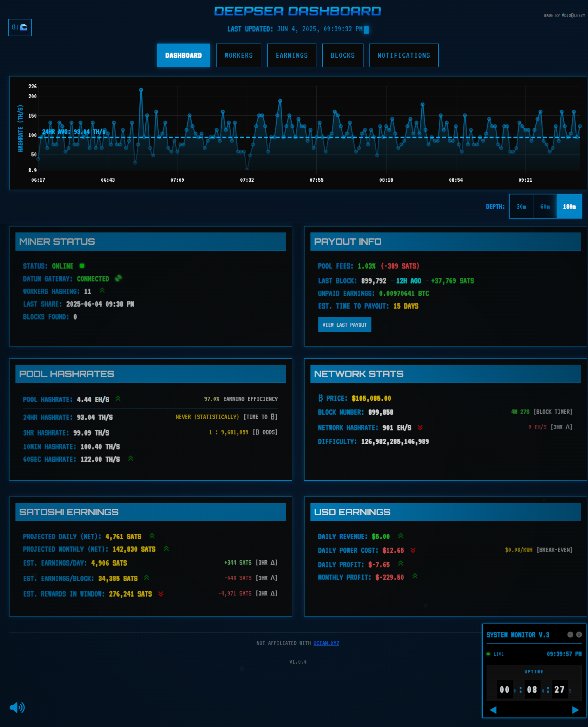Toggle the Bitcoin/DeepSea theme switcher
588x727 pixels.
pyautogui.click(x=20, y=28)
